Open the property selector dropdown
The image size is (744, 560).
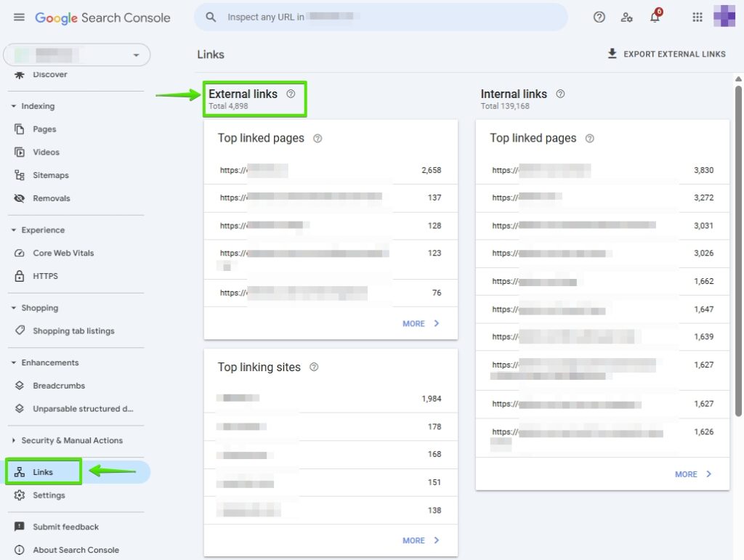pyautogui.click(x=137, y=54)
